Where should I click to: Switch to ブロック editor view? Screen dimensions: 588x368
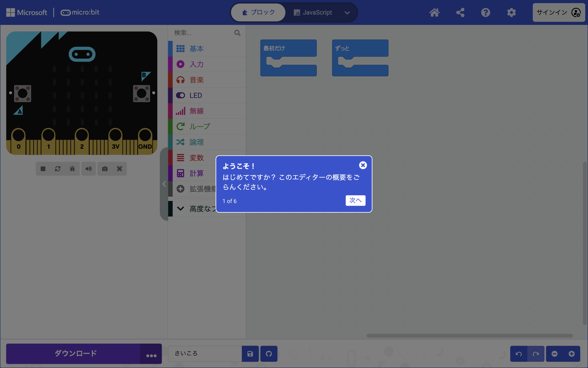pyautogui.click(x=258, y=12)
